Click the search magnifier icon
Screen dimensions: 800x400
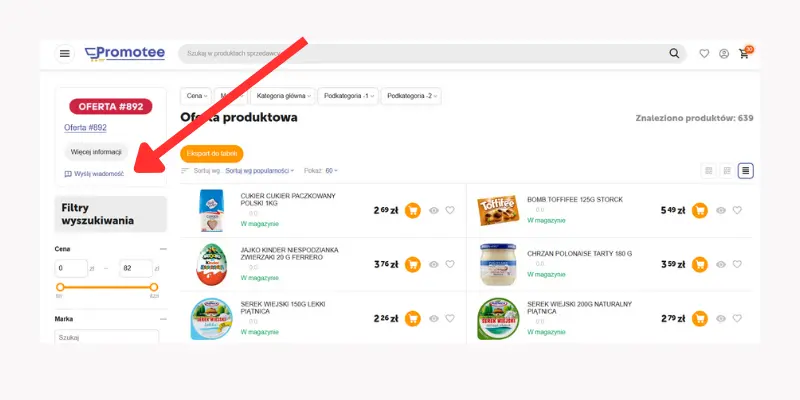tap(674, 54)
